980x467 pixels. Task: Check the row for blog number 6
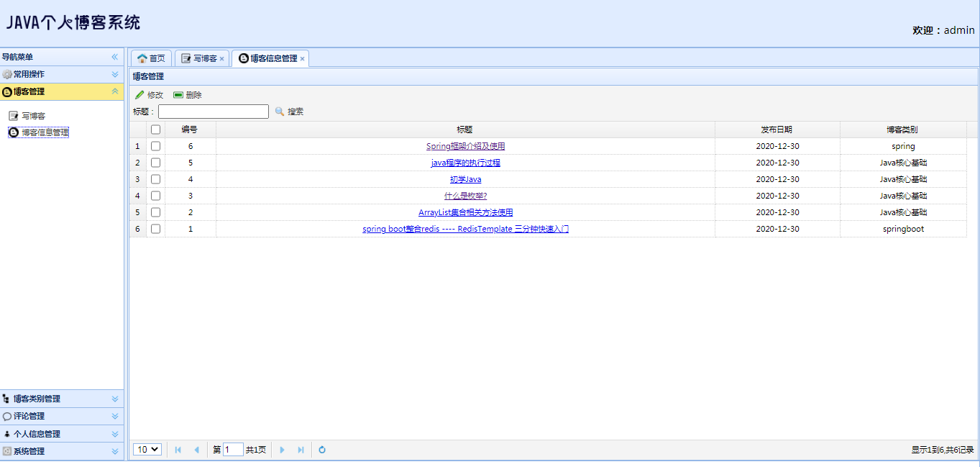point(155,146)
